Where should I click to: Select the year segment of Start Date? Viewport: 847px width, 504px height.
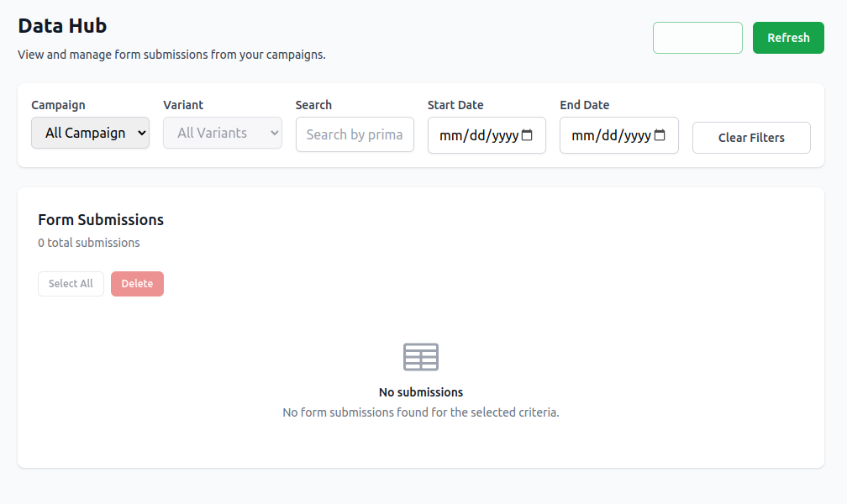click(x=504, y=136)
